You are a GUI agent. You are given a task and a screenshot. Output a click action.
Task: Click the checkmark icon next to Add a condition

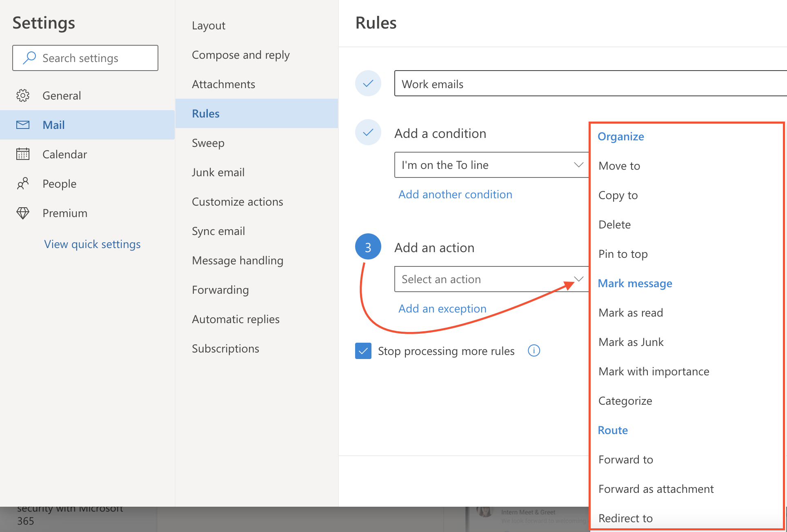[x=369, y=133]
